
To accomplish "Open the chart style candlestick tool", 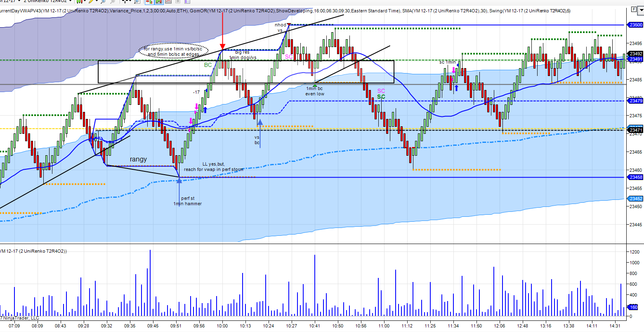I will click(80, 1).
